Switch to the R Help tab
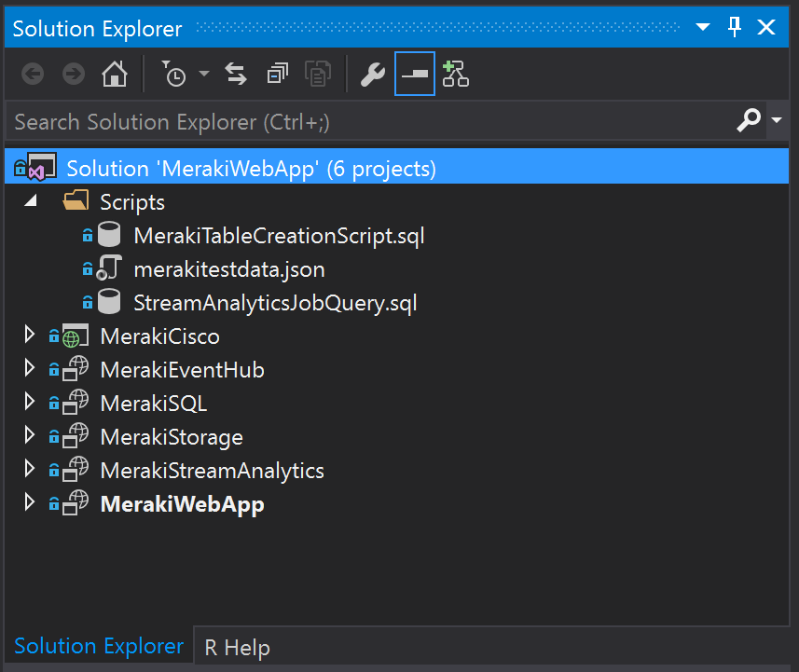The width and height of the screenshot is (799, 672). (237, 648)
